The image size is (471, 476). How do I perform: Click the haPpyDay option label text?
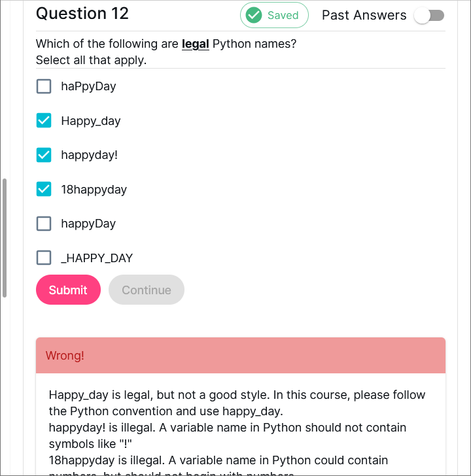click(x=88, y=86)
